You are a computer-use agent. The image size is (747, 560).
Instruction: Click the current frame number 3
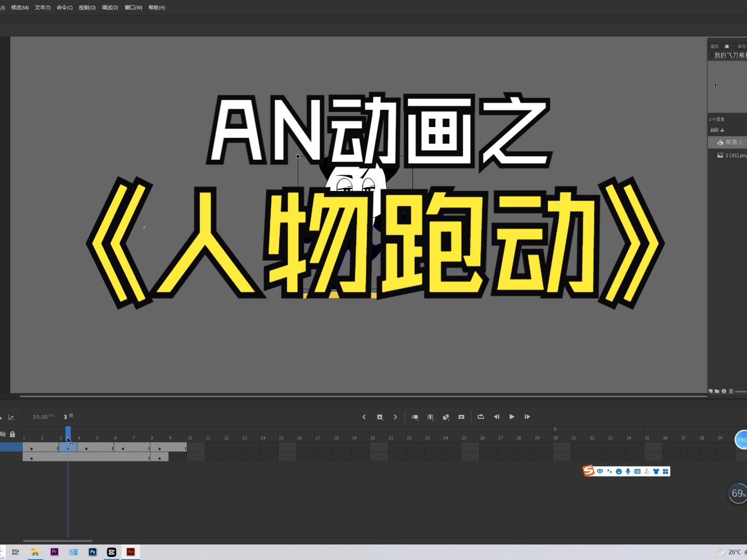(65, 417)
